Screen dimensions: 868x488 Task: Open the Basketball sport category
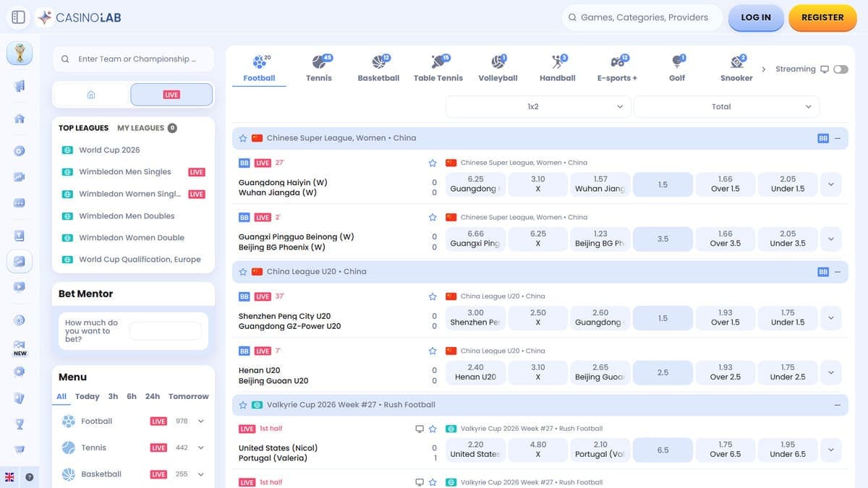coord(378,67)
